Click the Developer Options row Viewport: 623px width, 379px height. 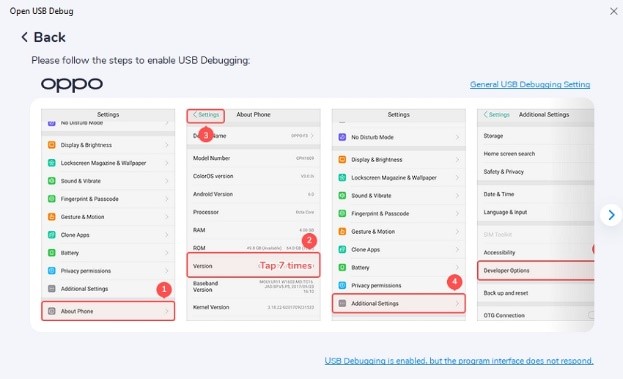tap(536, 271)
